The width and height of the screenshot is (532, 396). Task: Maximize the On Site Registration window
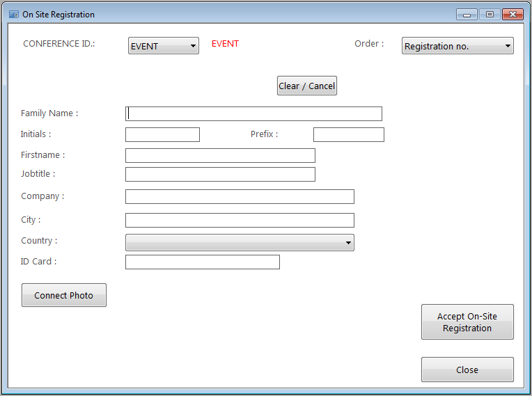[490, 14]
